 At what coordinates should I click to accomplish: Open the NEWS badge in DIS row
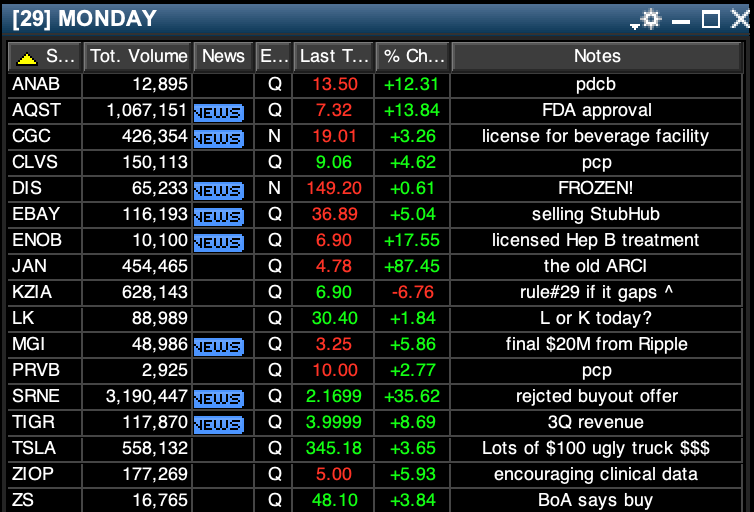219,190
